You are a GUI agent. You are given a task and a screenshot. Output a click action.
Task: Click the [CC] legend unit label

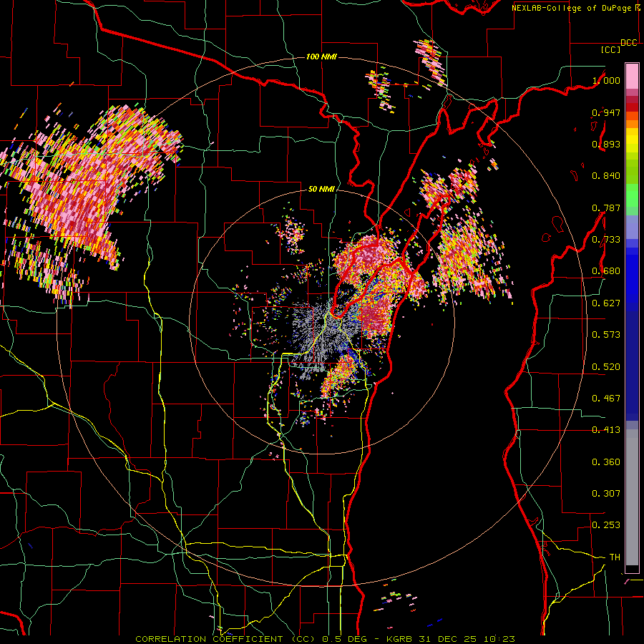click(610, 49)
